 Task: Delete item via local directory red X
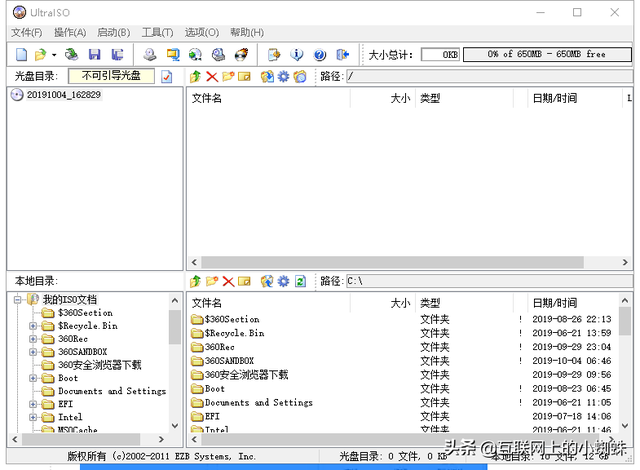click(228, 281)
